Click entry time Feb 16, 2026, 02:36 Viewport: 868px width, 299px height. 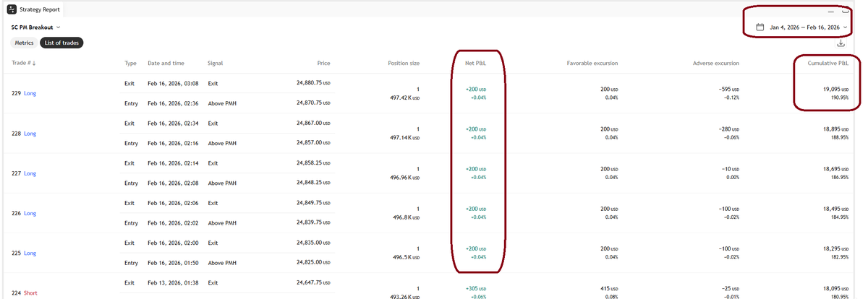coord(173,103)
